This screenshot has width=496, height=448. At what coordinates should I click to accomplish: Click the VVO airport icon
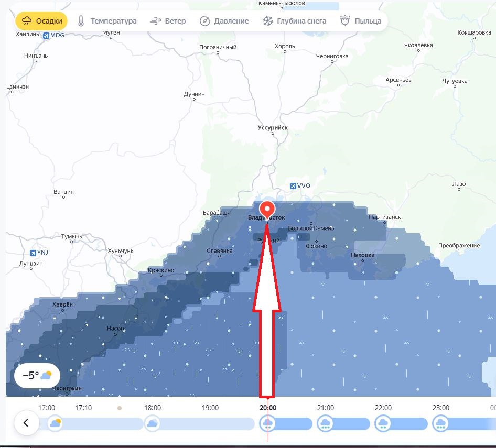293,186
